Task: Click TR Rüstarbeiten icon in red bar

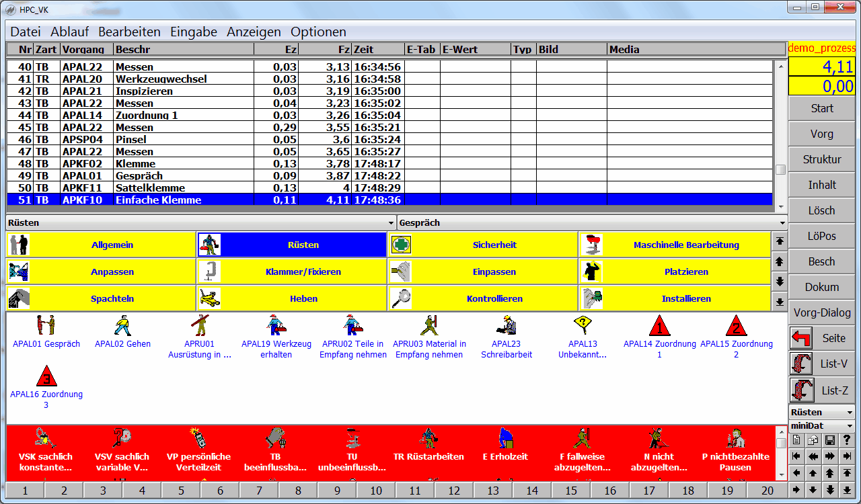Action: (x=428, y=440)
